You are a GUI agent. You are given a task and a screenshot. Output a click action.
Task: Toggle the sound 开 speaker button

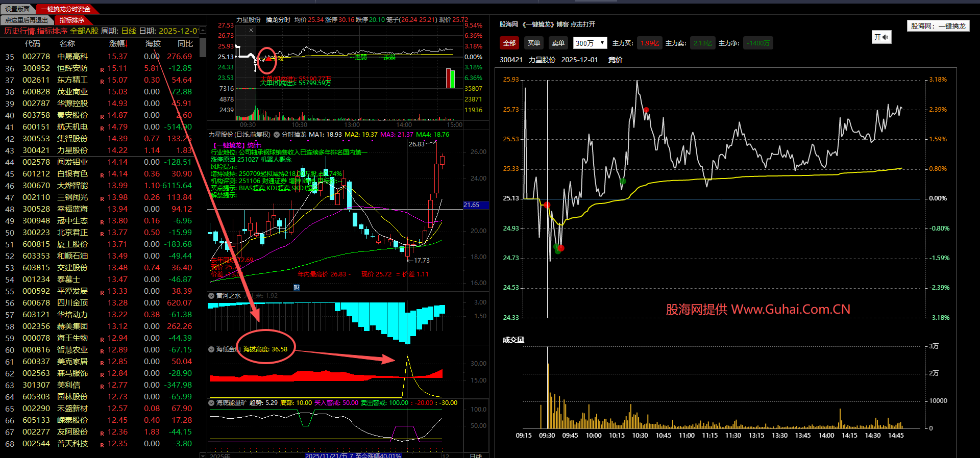tap(881, 37)
